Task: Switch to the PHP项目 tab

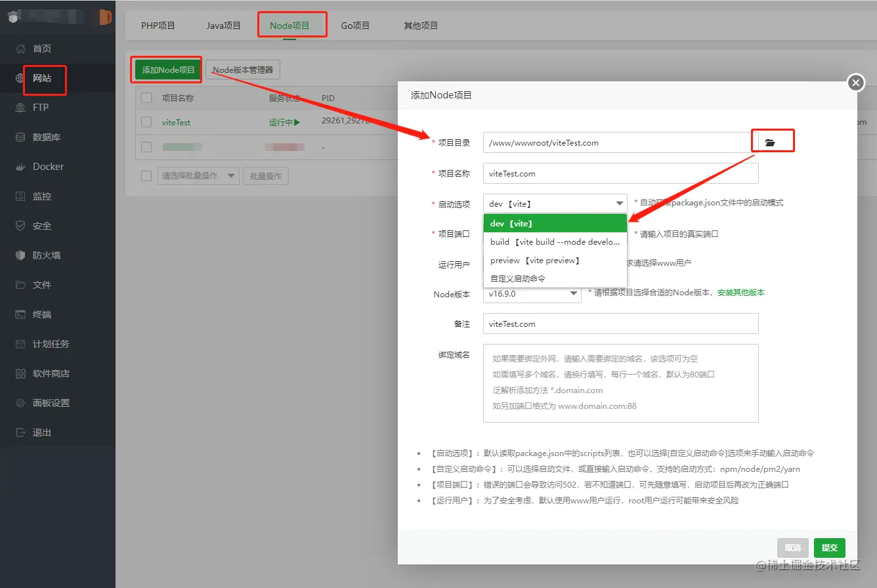Action: click(158, 26)
